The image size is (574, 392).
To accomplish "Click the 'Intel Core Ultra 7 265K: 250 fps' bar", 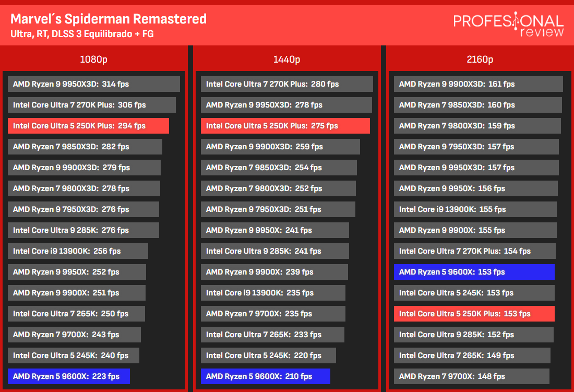I will point(76,314).
